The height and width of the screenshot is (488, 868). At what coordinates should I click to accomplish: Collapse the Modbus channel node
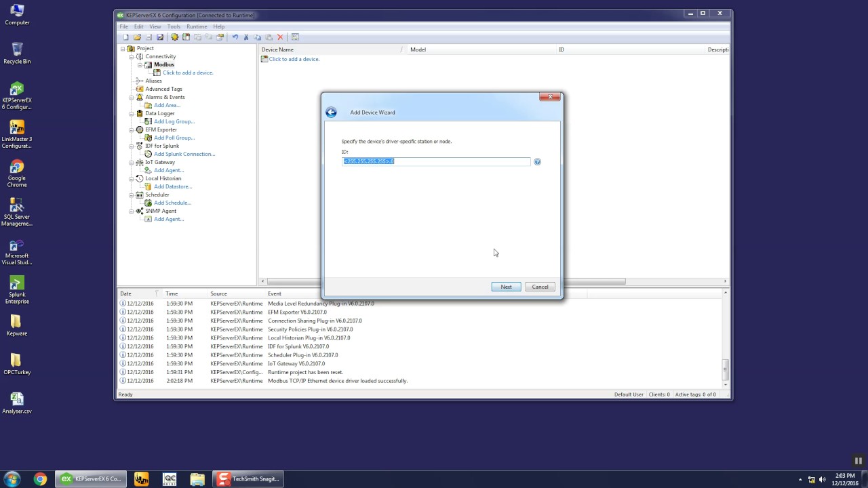[x=140, y=65]
